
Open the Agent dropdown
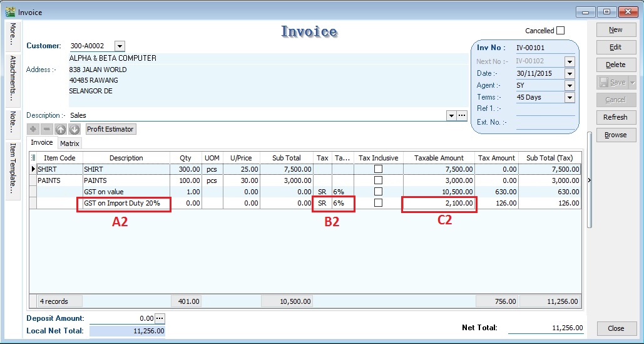pyautogui.click(x=570, y=85)
